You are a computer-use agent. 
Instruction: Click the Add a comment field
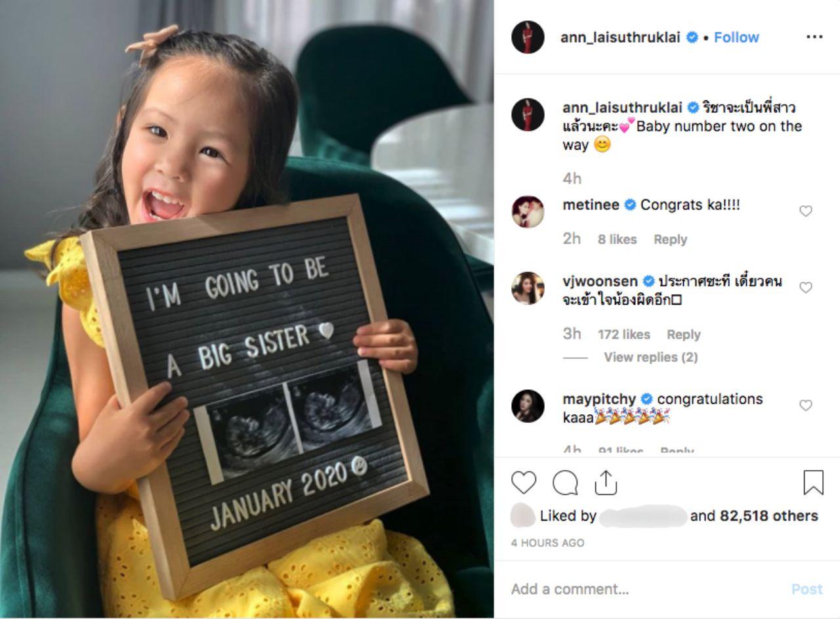point(643,589)
